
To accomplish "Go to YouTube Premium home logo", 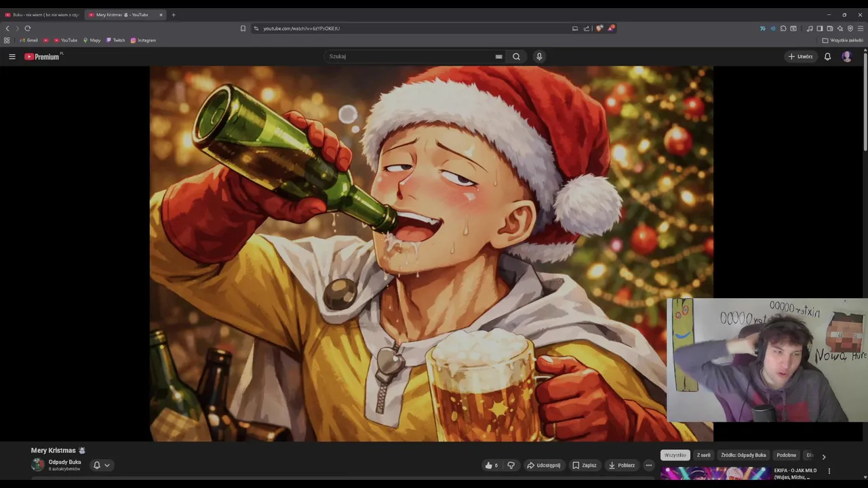I will [x=43, y=56].
